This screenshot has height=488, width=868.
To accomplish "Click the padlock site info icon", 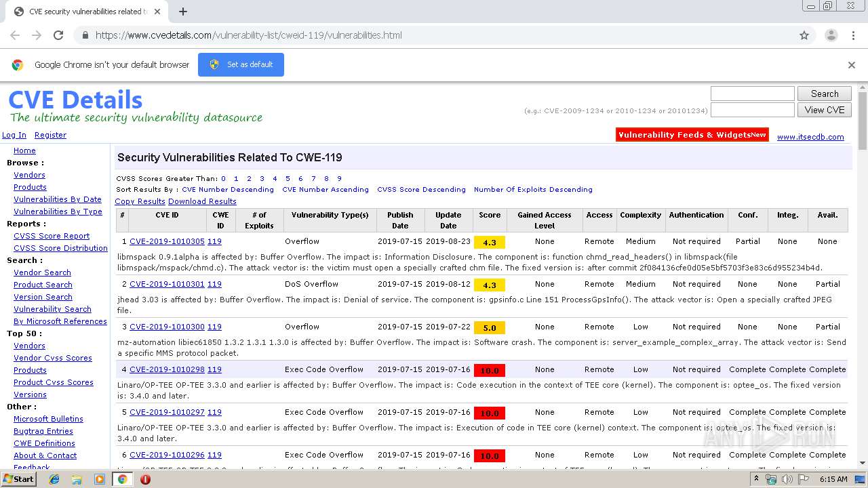I will 85,35.
